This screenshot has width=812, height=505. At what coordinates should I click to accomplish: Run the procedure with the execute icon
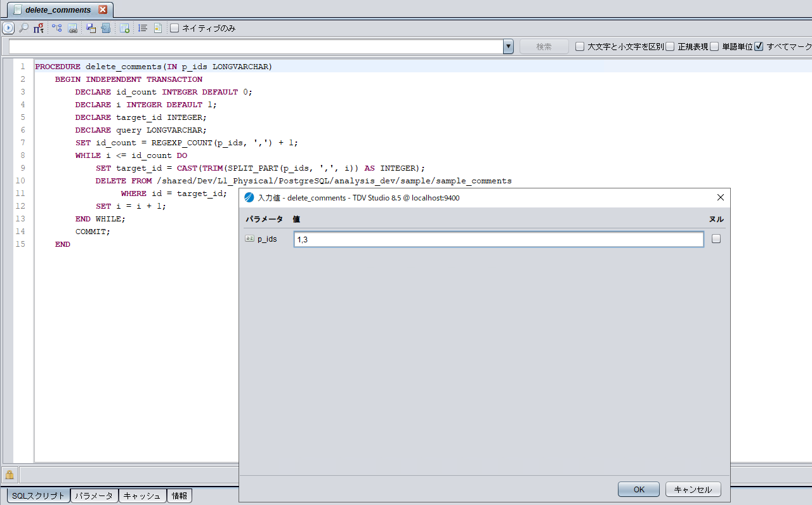pos(8,28)
